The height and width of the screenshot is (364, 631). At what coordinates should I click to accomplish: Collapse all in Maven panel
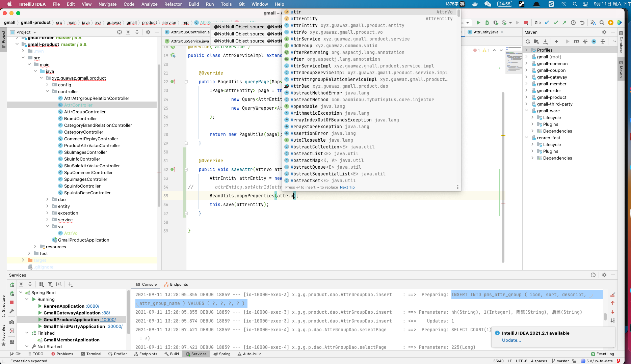coord(603,41)
